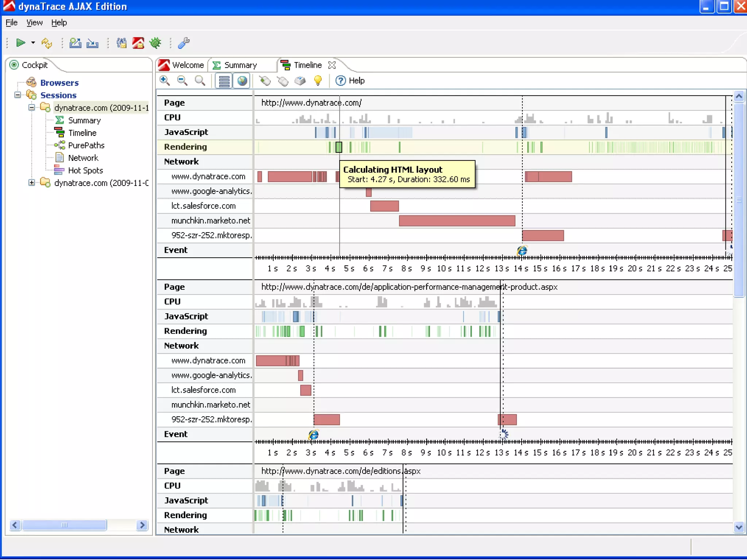Screen dimensions: 747x560
Task: Click the export session icon in toolbar
Action: (x=75, y=43)
